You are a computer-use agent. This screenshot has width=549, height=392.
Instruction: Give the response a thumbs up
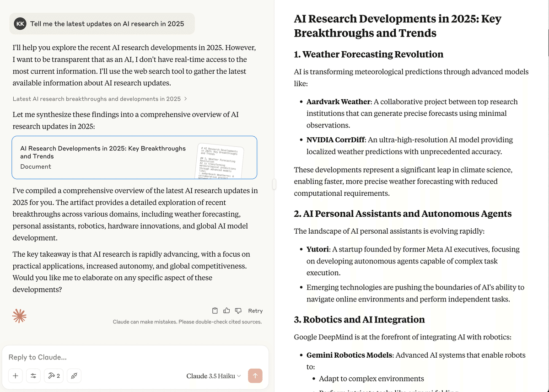point(226,311)
